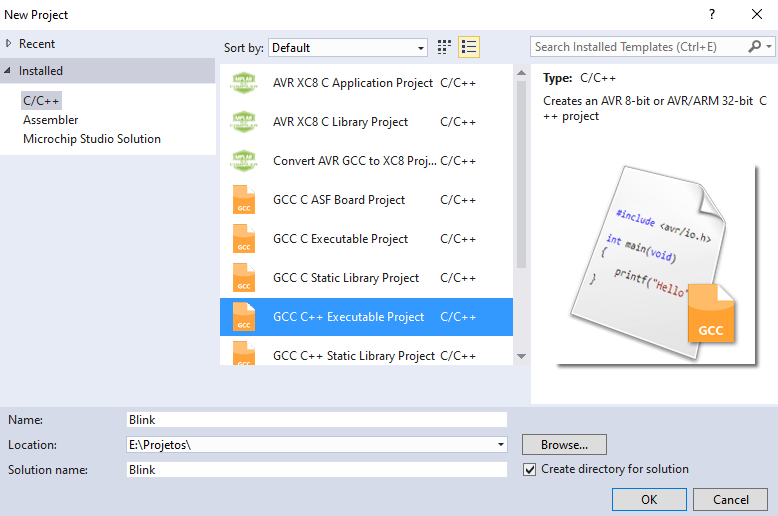Open the search options dropdown arrow

point(769,47)
